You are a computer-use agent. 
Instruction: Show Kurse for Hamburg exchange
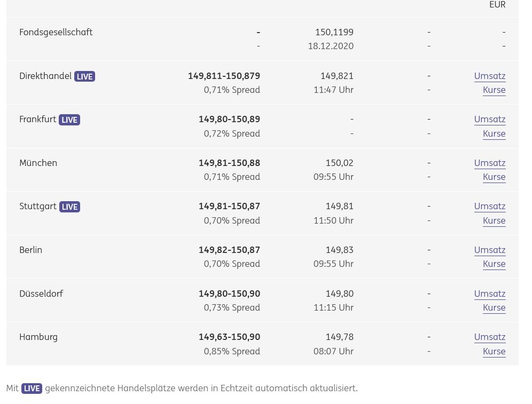pyautogui.click(x=494, y=351)
